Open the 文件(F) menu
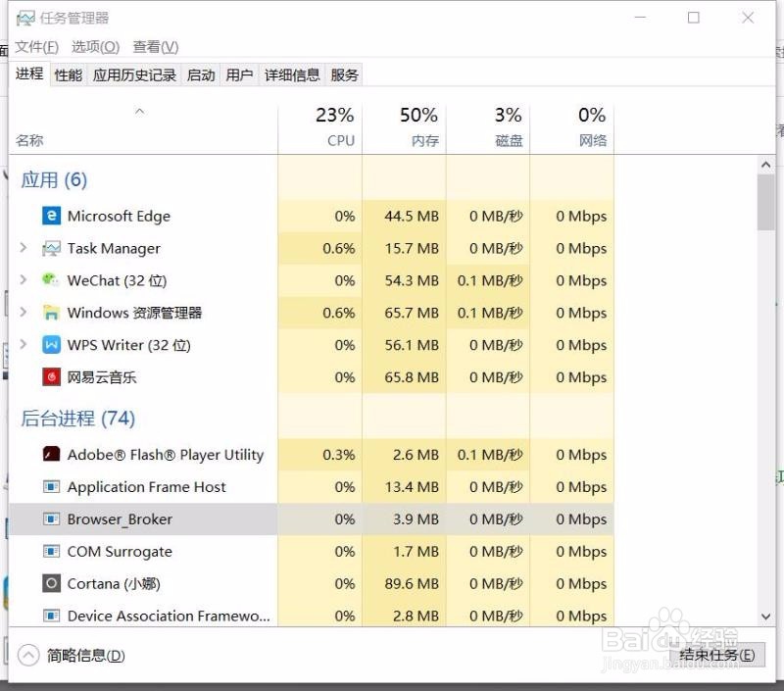 coord(36,47)
